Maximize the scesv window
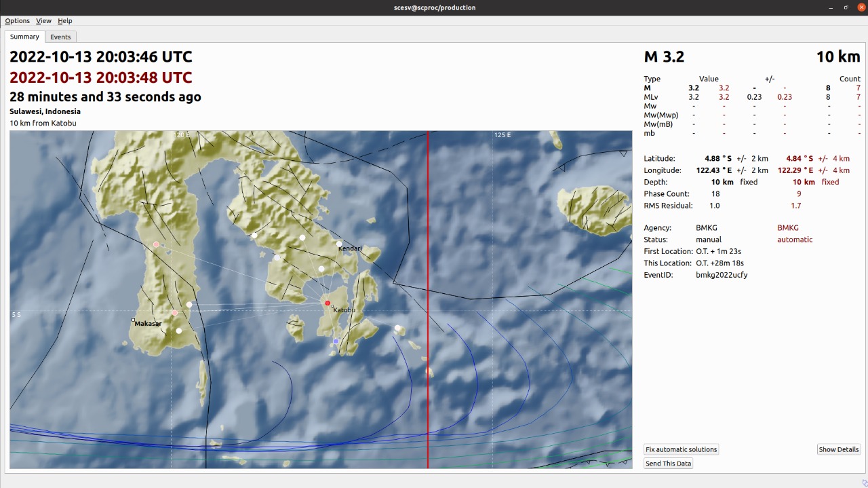This screenshot has width=868, height=488. click(x=846, y=7)
